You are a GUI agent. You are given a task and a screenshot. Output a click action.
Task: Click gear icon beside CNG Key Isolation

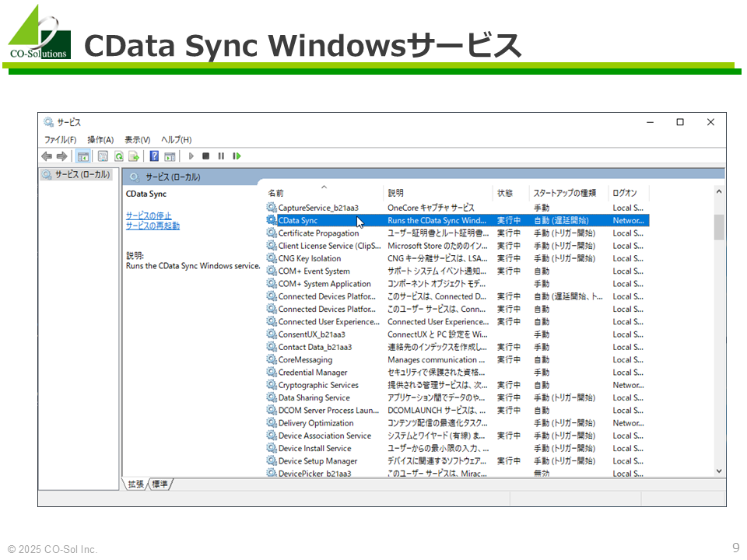[272, 258]
